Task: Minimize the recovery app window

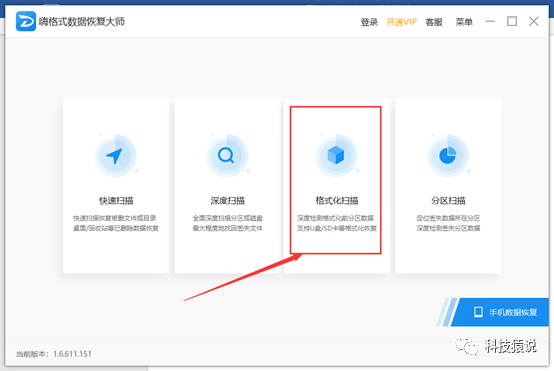Action: [490, 22]
